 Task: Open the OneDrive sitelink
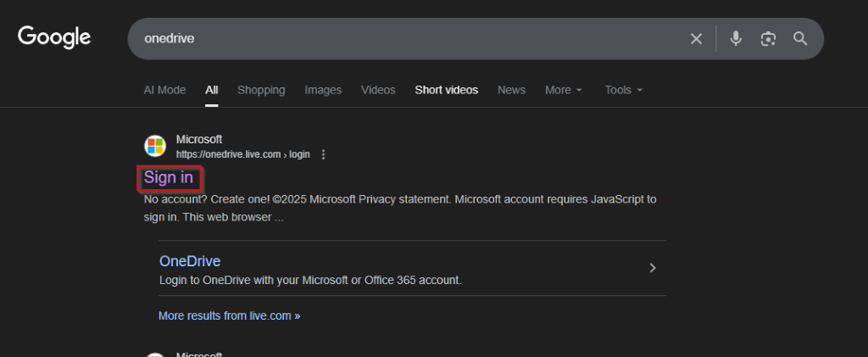(x=190, y=261)
